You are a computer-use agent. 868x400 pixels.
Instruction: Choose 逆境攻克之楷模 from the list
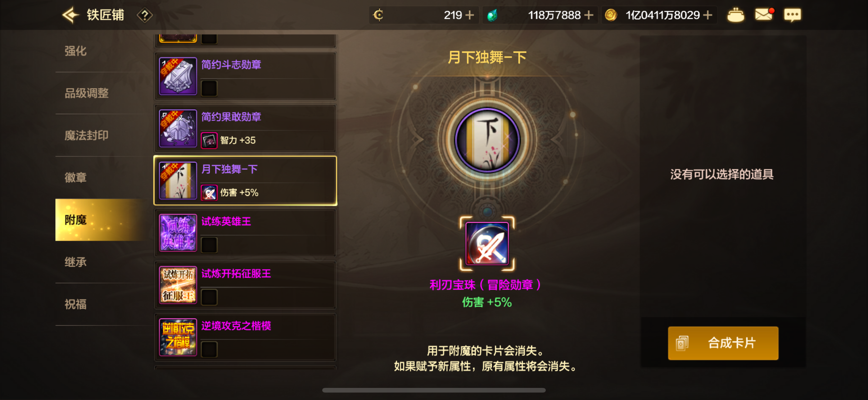point(245,337)
